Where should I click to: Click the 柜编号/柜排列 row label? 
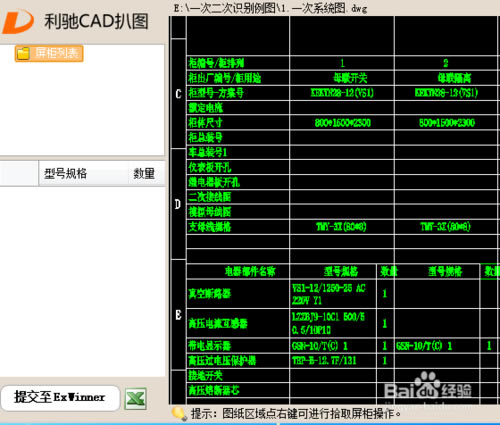(216, 63)
